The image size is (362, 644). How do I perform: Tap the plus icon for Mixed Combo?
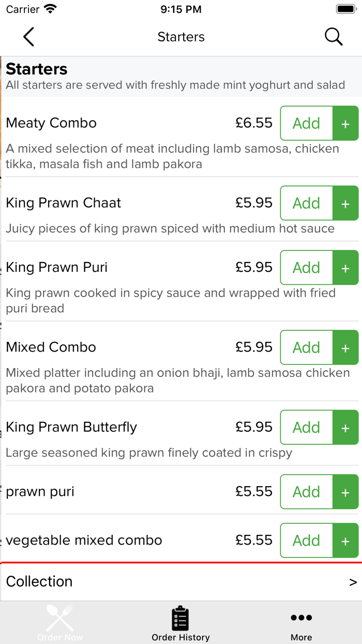[x=345, y=347]
